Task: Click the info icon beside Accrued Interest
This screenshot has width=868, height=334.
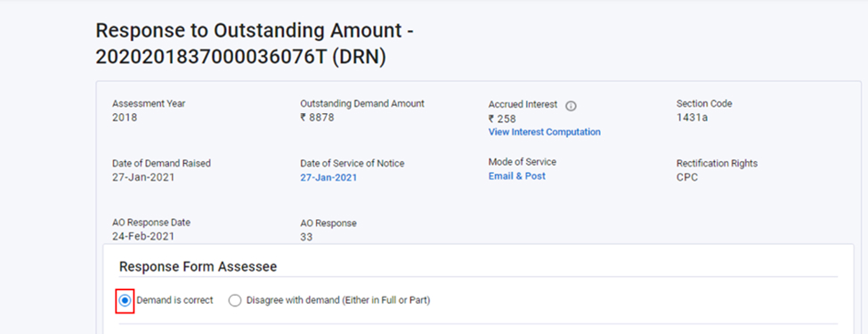Action: pos(572,106)
